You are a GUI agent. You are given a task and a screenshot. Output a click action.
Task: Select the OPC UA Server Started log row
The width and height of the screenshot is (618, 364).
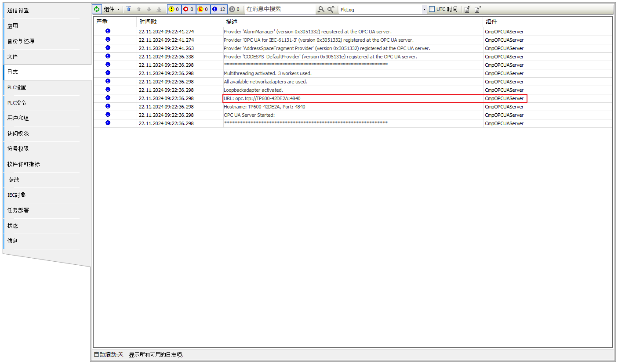[x=249, y=115]
